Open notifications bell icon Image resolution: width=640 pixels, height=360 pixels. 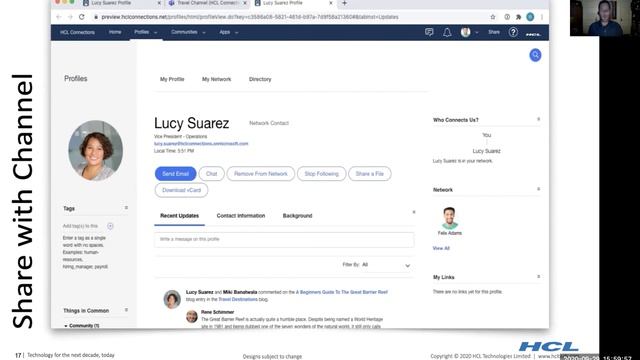click(x=447, y=32)
